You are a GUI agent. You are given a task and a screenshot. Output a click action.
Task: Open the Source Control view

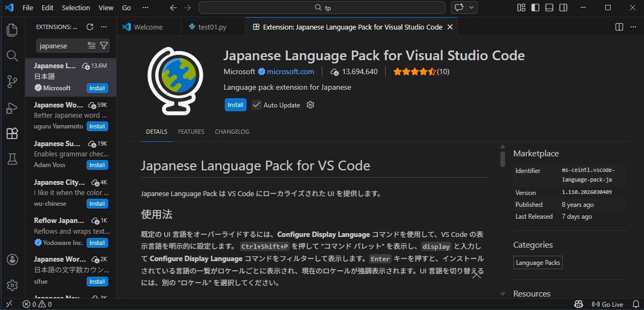12,82
